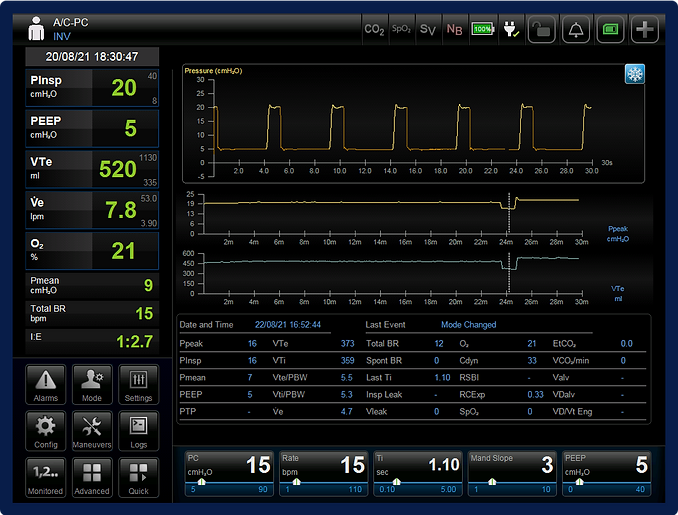This screenshot has width=678, height=515.
Task: Open the ventilation Mode menu
Action: click(92, 384)
